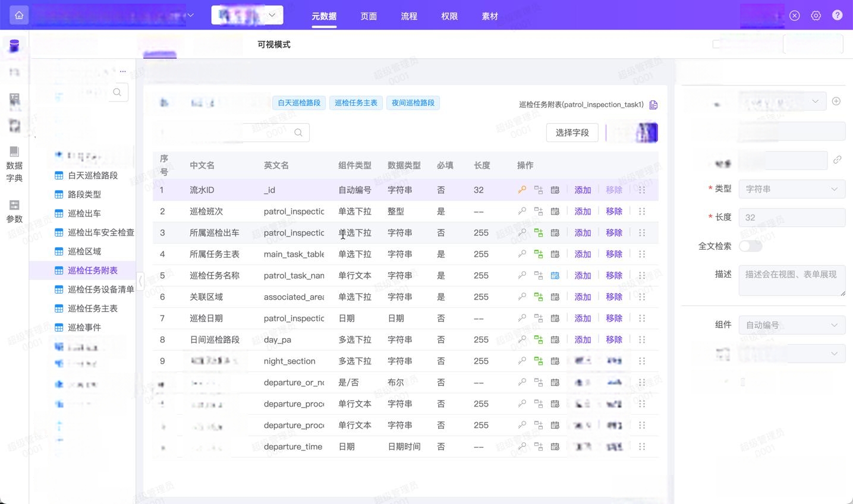Click the key icon in 巡检班次 row

click(522, 212)
